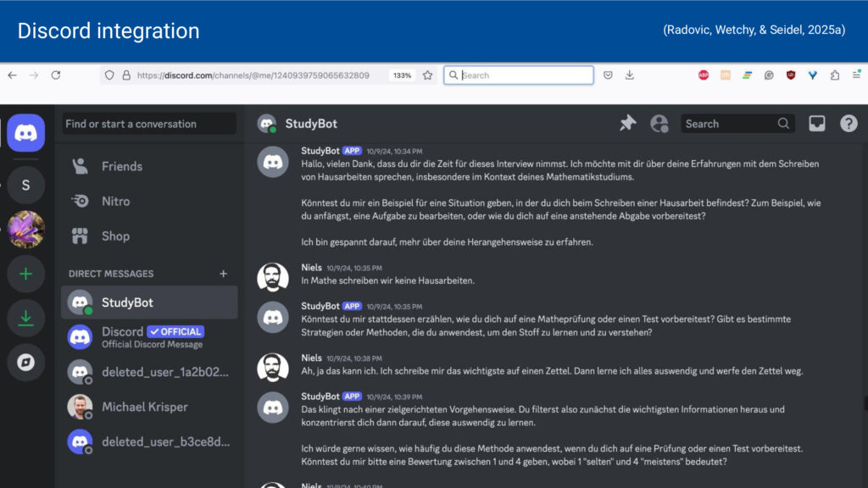The image size is (868, 488).
Task: Click the StudyBot avatar at 10:39 PM message
Action: pyautogui.click(x=273, y=408)
